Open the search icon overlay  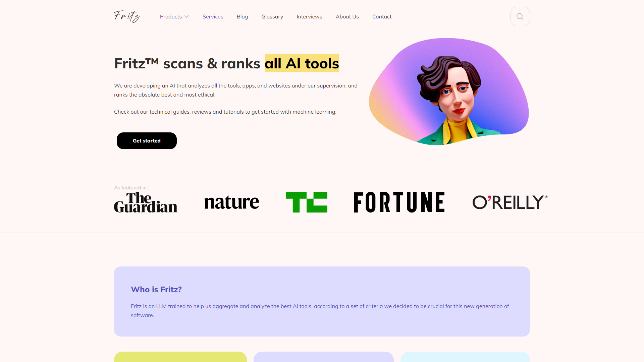coord(520,16)
